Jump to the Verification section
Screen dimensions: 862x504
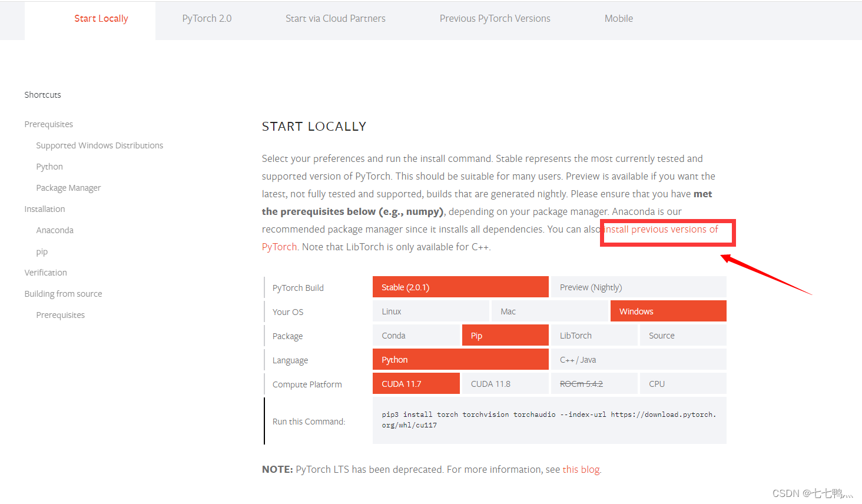coord(46,273)
